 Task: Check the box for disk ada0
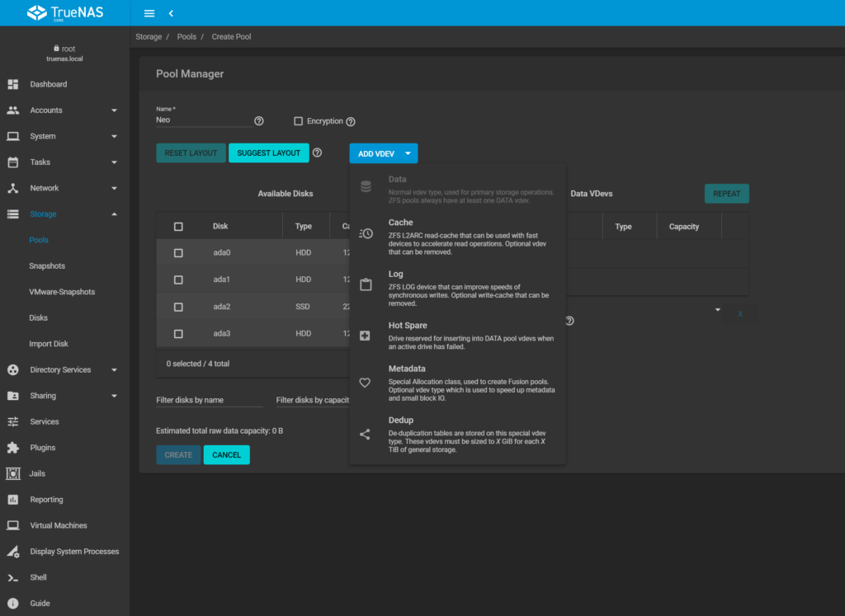pos(178,253)
